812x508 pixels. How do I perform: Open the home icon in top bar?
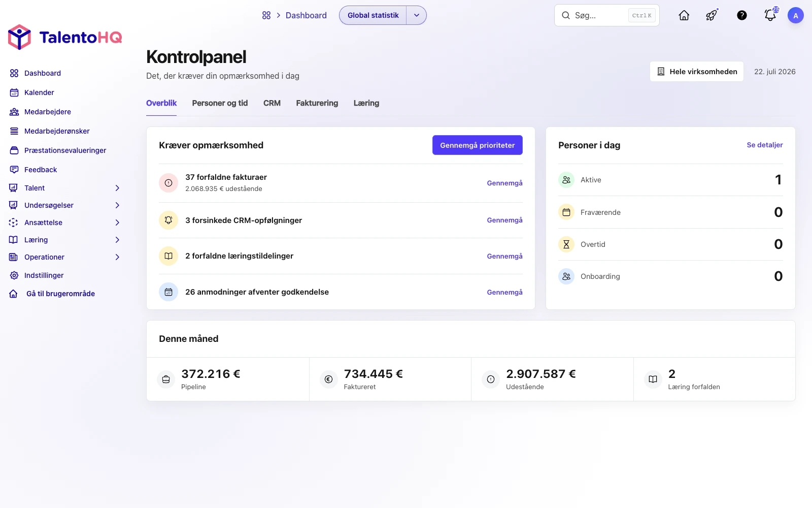click(x=684, y=15)
